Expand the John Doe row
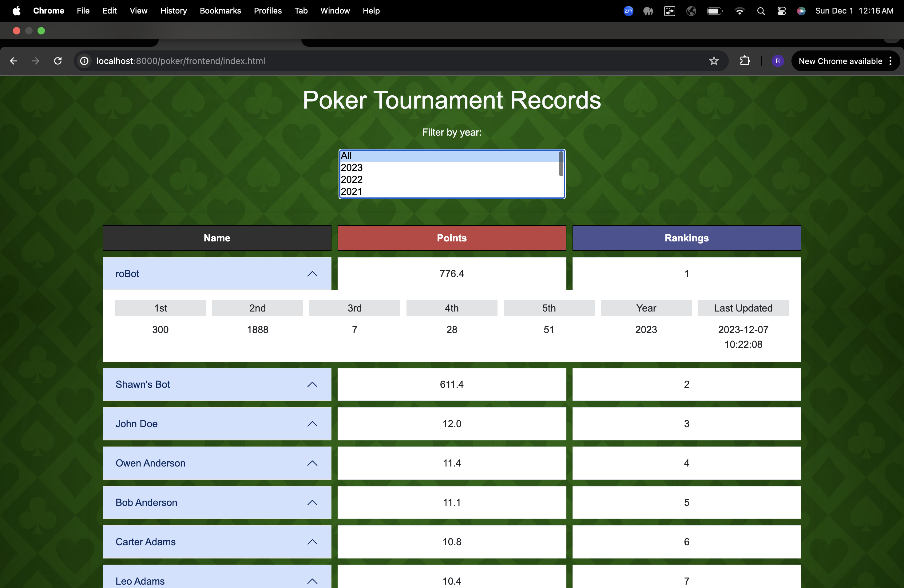 (312, 423)
